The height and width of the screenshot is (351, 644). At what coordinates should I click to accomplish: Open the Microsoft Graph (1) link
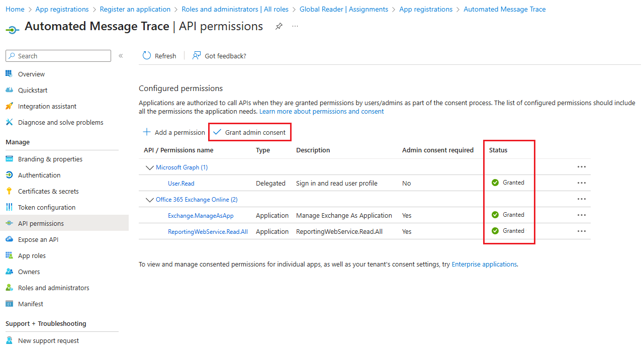(182, 167)
